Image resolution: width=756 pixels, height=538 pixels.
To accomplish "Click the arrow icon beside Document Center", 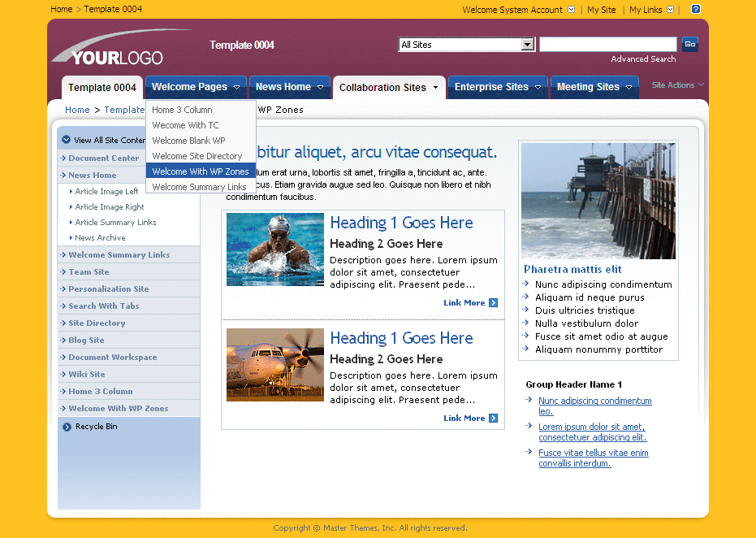I will coord(64,158).
